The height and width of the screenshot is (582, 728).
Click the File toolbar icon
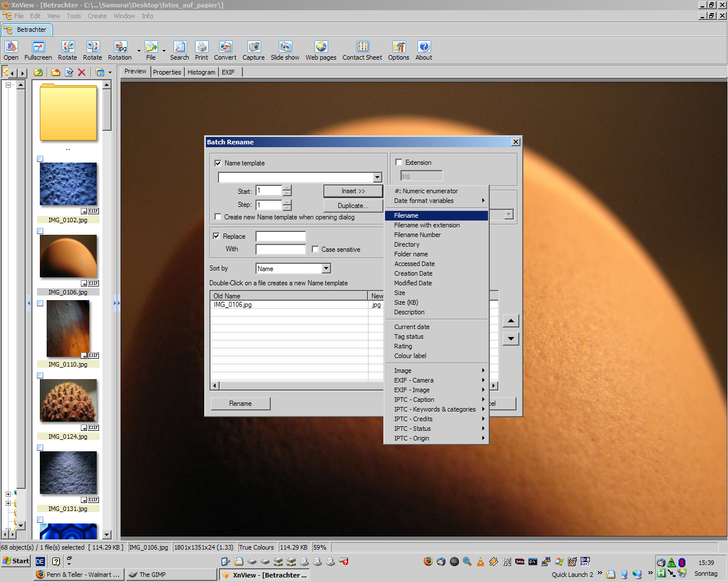(151, 50)
